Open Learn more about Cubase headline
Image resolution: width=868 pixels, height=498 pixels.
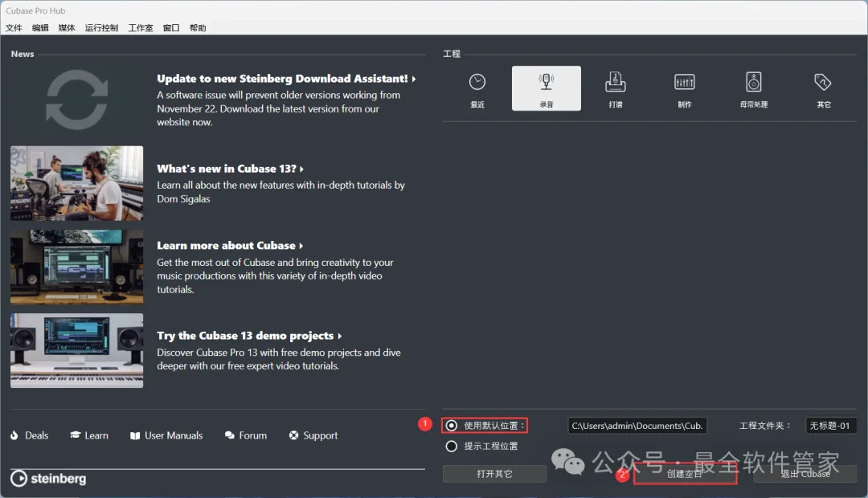[x=230, y=246]
